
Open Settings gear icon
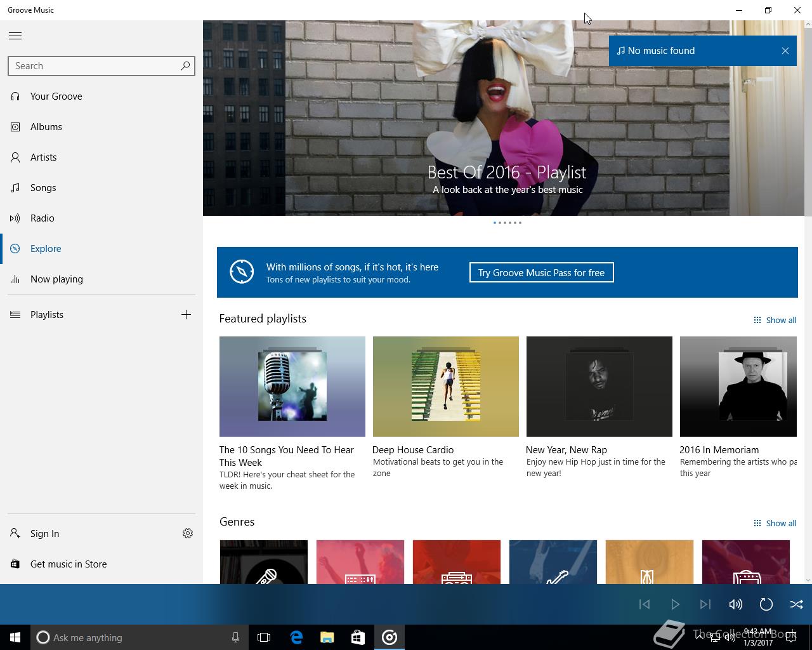click(188, 533)
